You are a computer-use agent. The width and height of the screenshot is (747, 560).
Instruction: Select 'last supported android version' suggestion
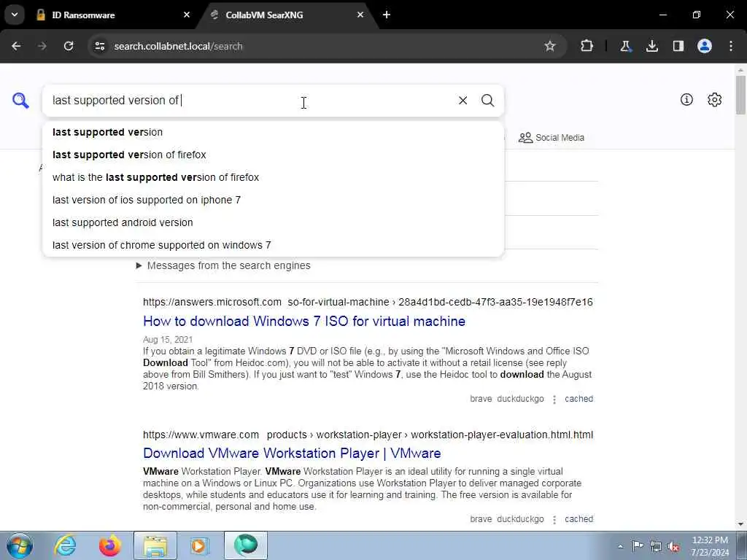(x=274, y=222)
